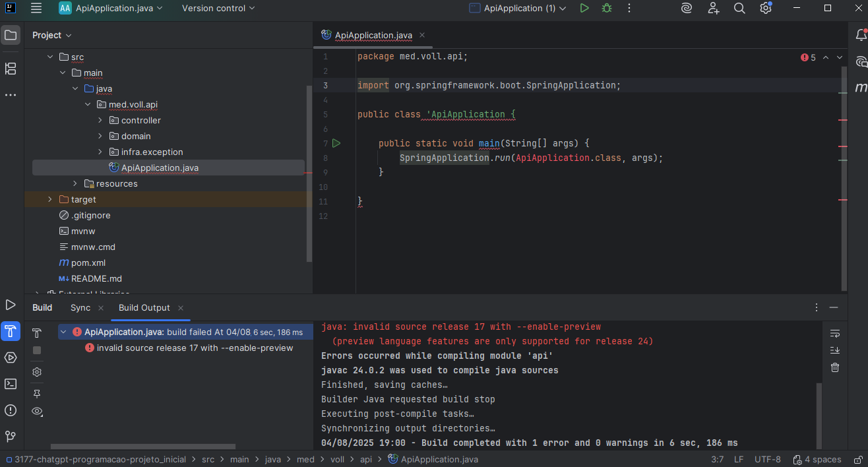Open Code With Me add-user icon
868x467 pixels.
[x=714, y=9]
